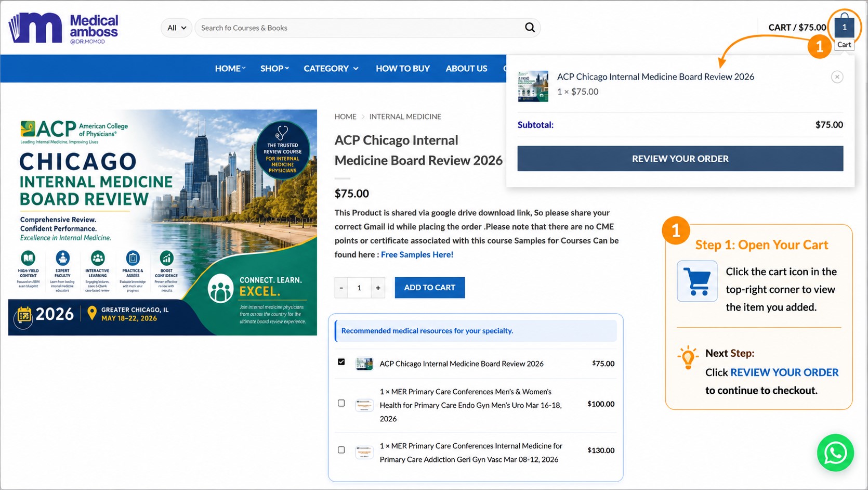The height and width of the screenshot is (490, 868).
Task: Click the CART / $75.00 header link
Action: (x=797, y=27)
